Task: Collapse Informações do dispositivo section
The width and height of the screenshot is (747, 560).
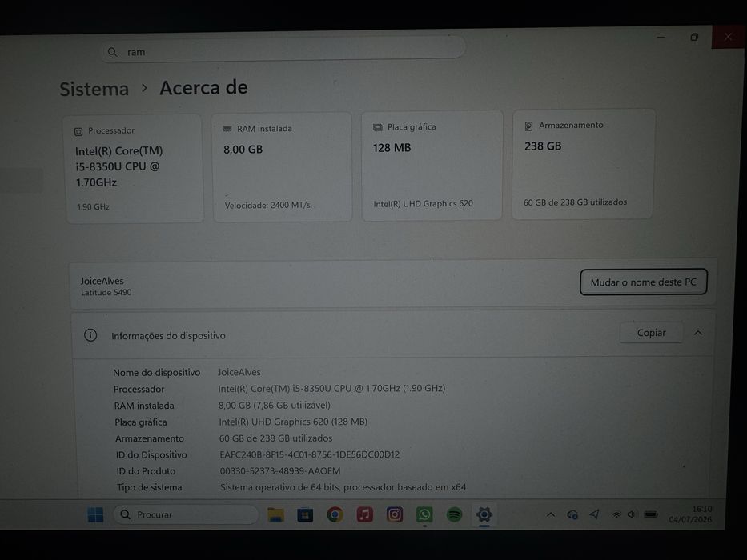Action: tap(698, 333)
